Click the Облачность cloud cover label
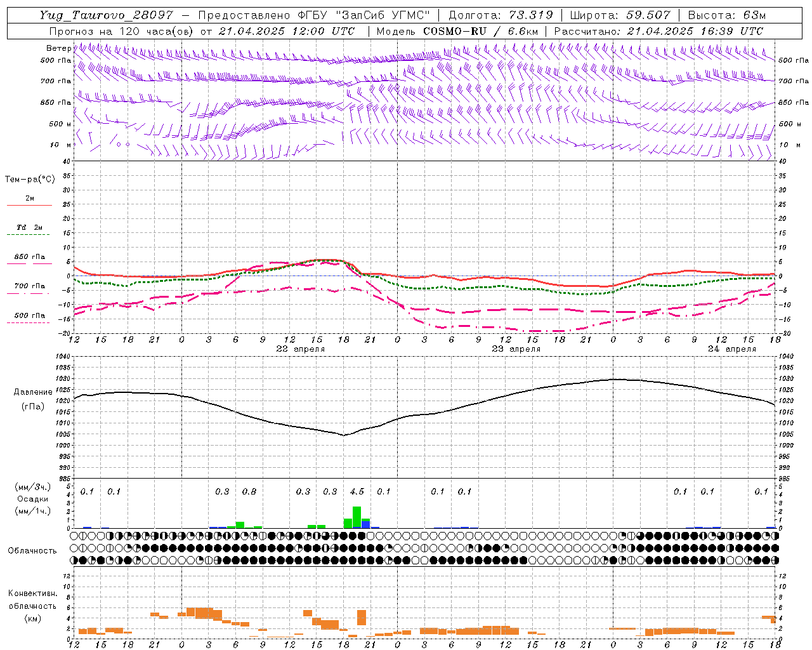The height and width of the screenshot is (650, 812). tap(32, 550)
